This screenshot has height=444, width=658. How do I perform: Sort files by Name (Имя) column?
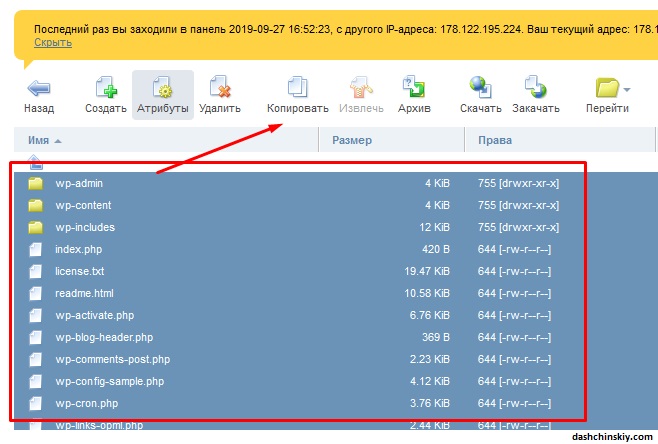point(40,141)
